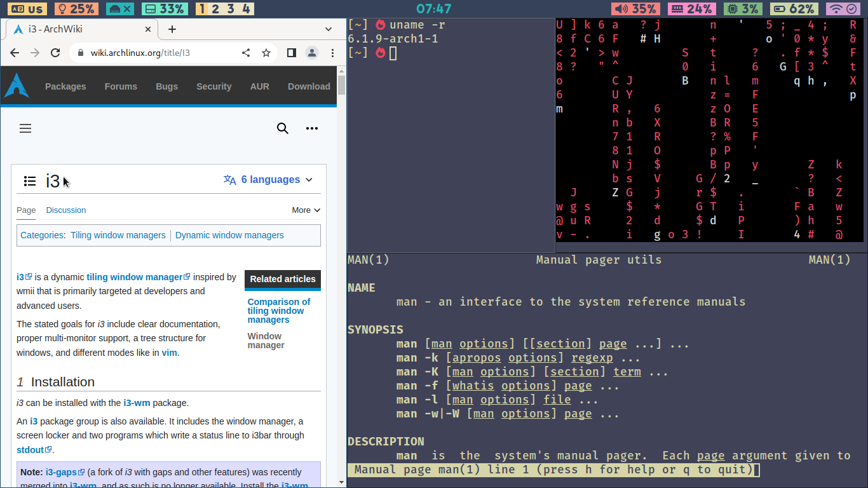This screenshot has width=868, height=488.
Task: Open the More dropdown next to Discussion
Action: click(x=306, y=210)
